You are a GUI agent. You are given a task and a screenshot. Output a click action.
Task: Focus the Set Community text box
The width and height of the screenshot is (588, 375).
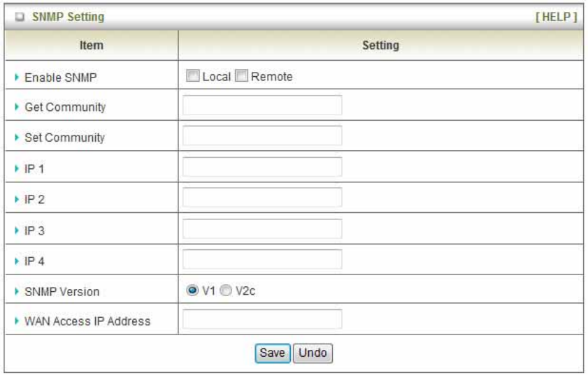point(262,136)
